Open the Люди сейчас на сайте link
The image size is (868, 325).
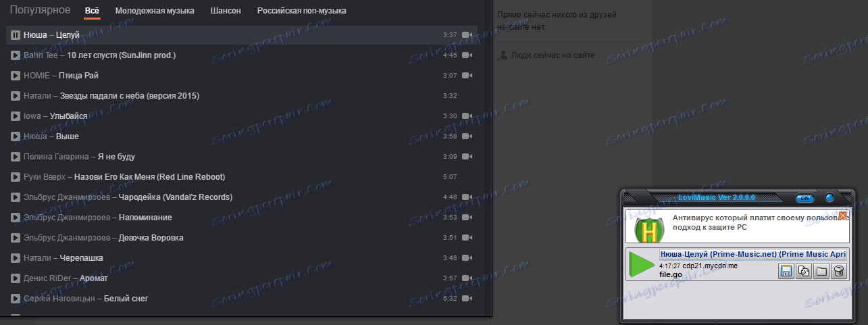(553, 55)
